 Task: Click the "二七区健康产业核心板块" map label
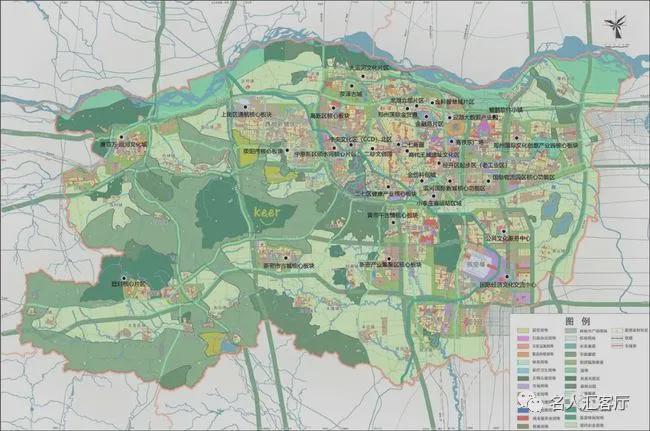(x=386, y=194)
